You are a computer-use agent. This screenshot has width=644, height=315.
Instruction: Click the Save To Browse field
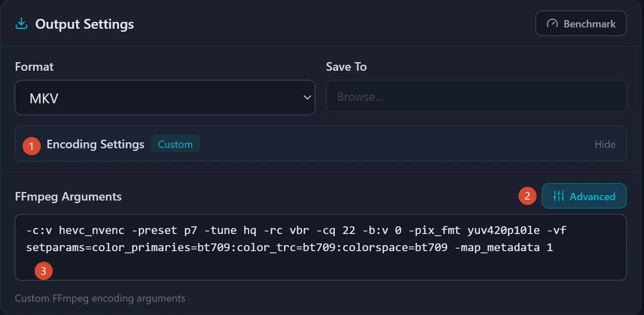click(476, 96)
